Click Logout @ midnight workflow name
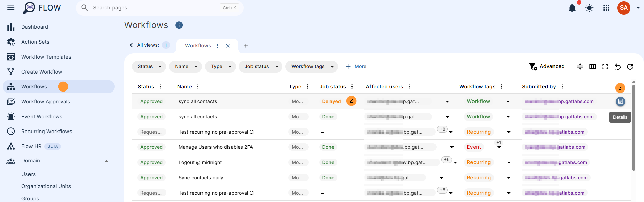Screen dimensions: 644x202 click(x=200, y=162)
